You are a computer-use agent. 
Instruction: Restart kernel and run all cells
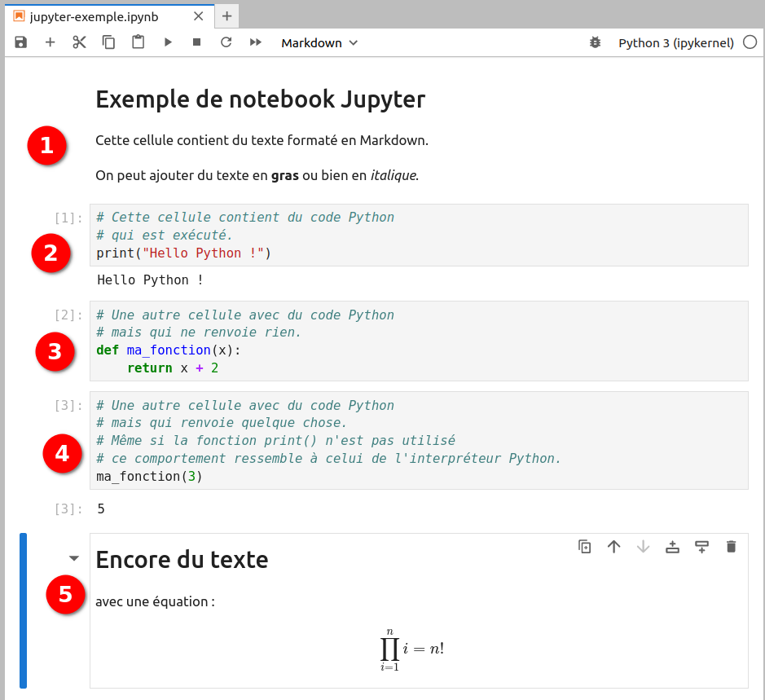[x=255, y=42]
